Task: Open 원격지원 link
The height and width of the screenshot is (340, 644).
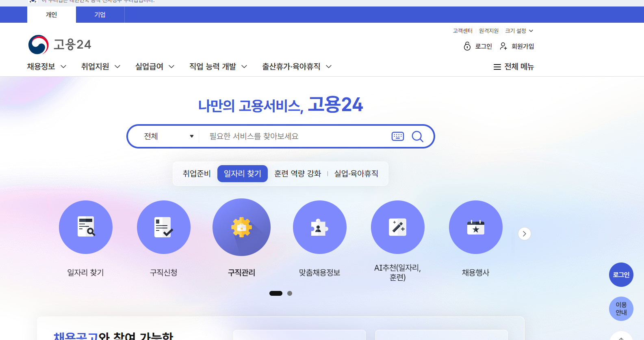Action: tap(489, 31)
